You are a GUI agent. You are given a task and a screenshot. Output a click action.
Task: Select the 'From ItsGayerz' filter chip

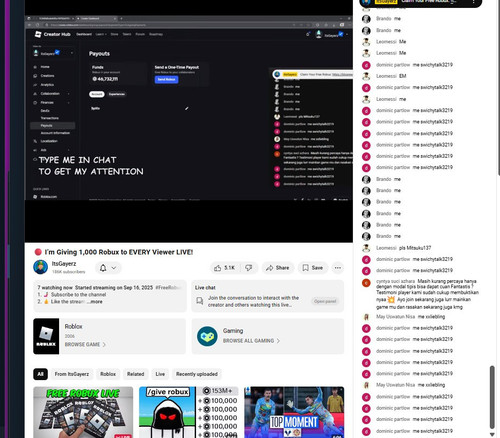[x=72, y=374]
